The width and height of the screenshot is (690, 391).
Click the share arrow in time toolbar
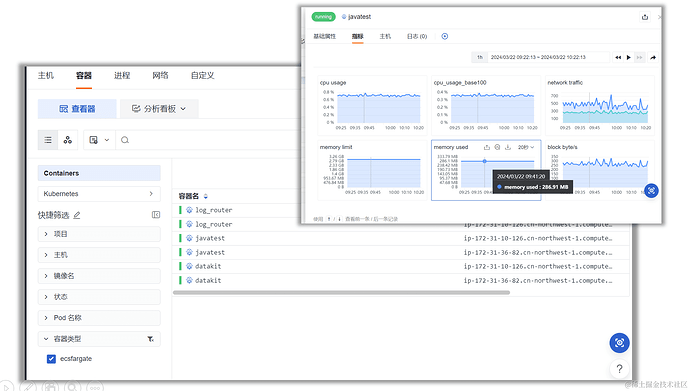point(653,57)
